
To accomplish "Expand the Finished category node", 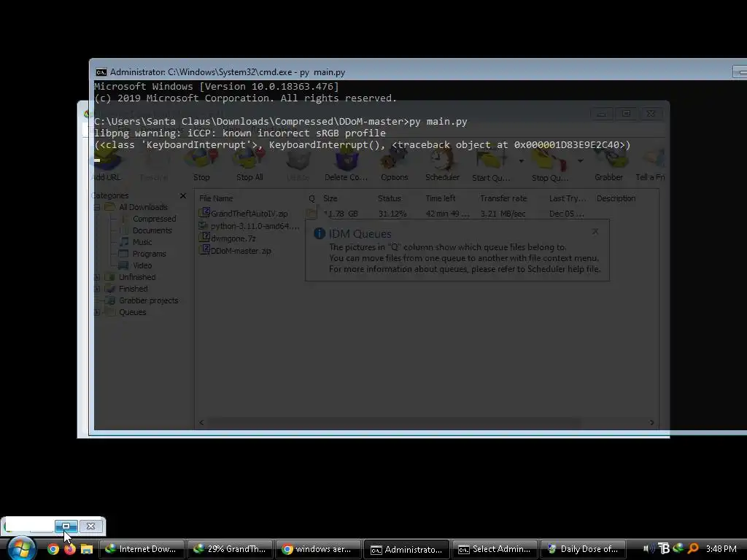I will [97, 289].
